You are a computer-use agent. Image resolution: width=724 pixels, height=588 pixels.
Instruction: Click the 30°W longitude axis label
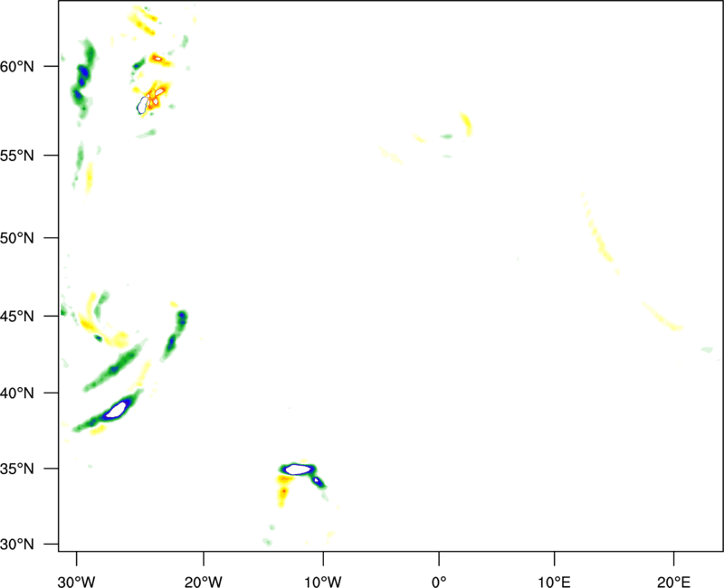77,582
